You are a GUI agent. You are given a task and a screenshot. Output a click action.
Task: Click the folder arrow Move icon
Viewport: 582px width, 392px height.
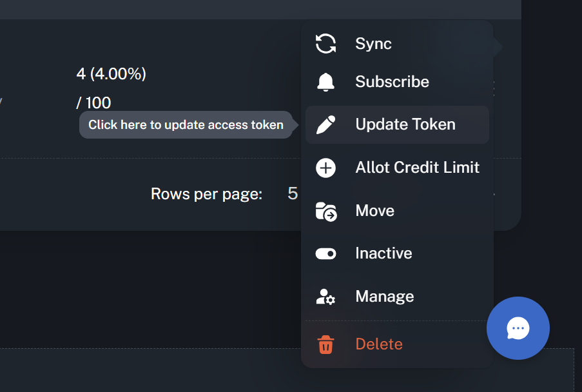[325, 211]
